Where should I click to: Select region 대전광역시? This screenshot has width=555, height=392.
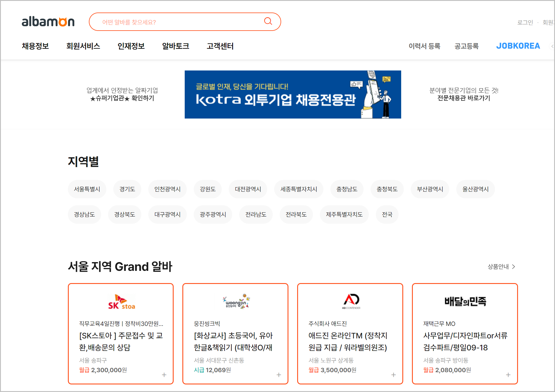(x=248, y=189)
